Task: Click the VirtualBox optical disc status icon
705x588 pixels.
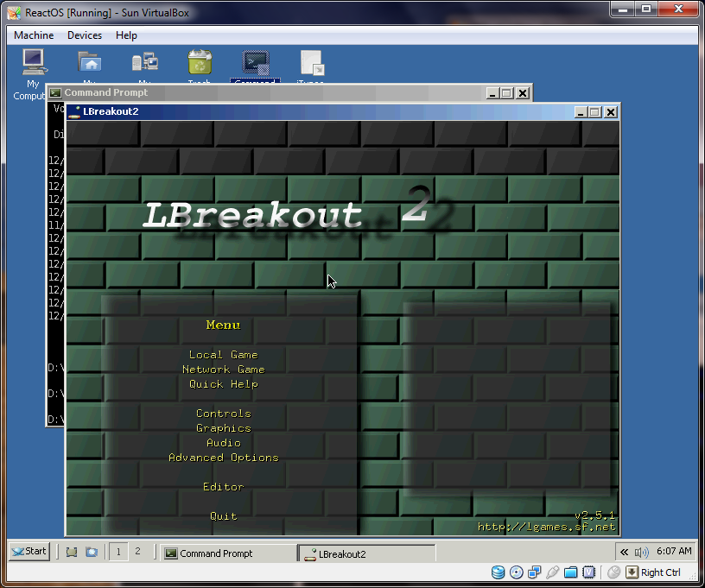Action: tap(516, 572)
